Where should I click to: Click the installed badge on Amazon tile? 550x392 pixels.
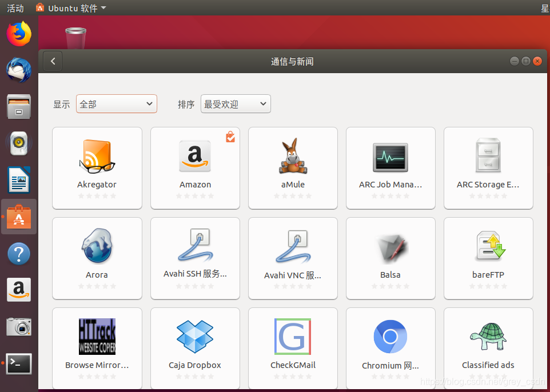[230, 137]
